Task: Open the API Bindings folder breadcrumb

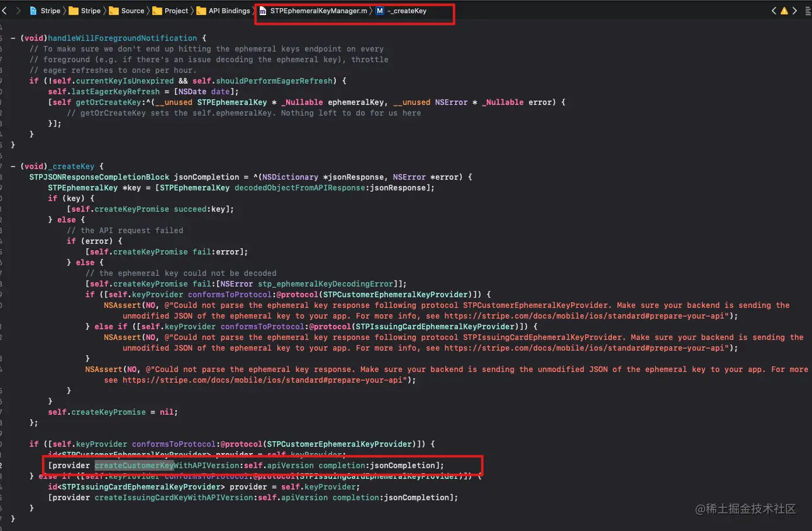Action: [223, 11]
